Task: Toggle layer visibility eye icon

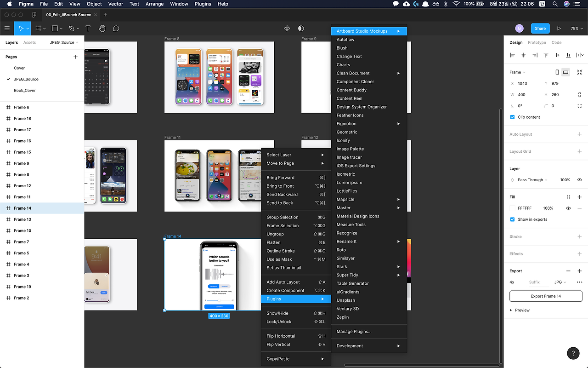Action: tap(580, 180)
